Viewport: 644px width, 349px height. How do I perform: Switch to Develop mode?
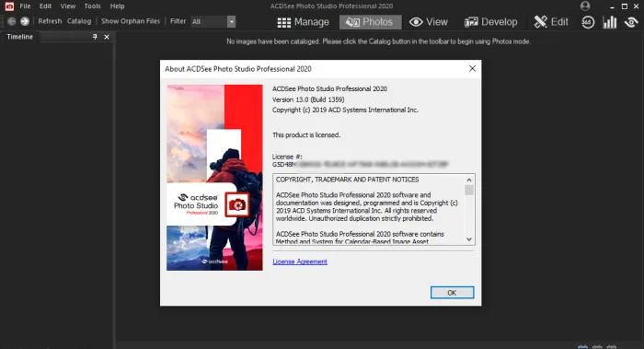click(490, 22)
